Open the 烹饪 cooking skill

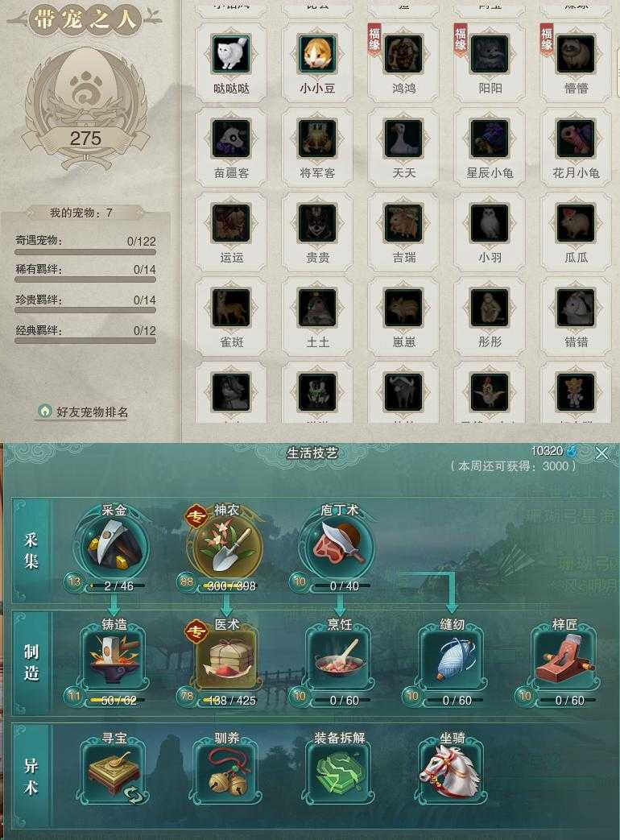coord(340,660)
